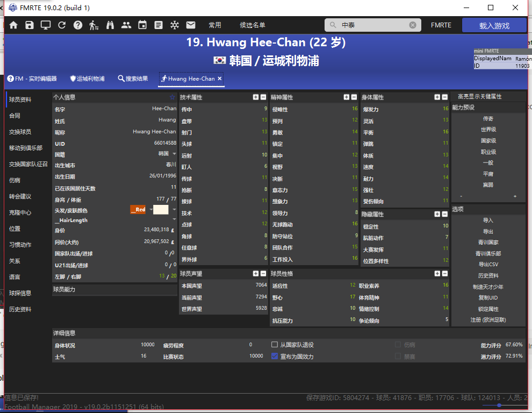Close the Hwang Hee-Chan tab
Viewport: 532px width, 413px height.
coord(220,79)
